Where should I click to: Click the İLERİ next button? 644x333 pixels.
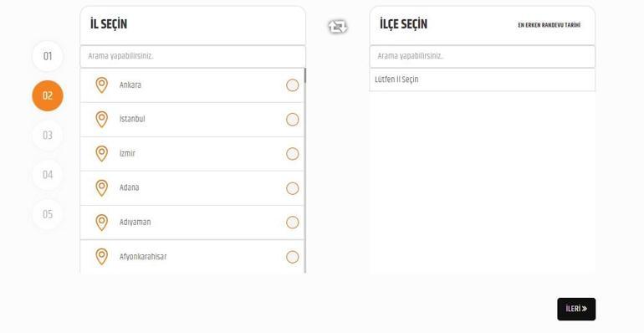click(576, 309)
